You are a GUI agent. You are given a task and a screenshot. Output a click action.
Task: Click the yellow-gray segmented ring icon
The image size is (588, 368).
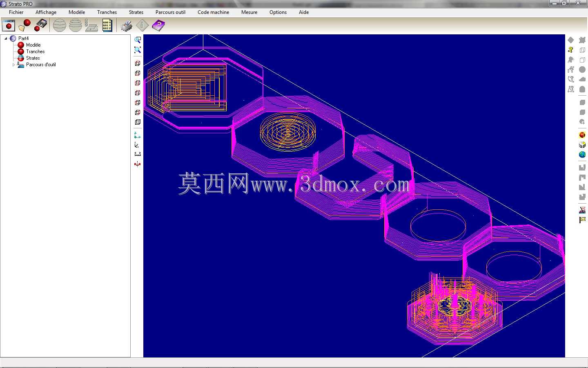tap(582, 145)
